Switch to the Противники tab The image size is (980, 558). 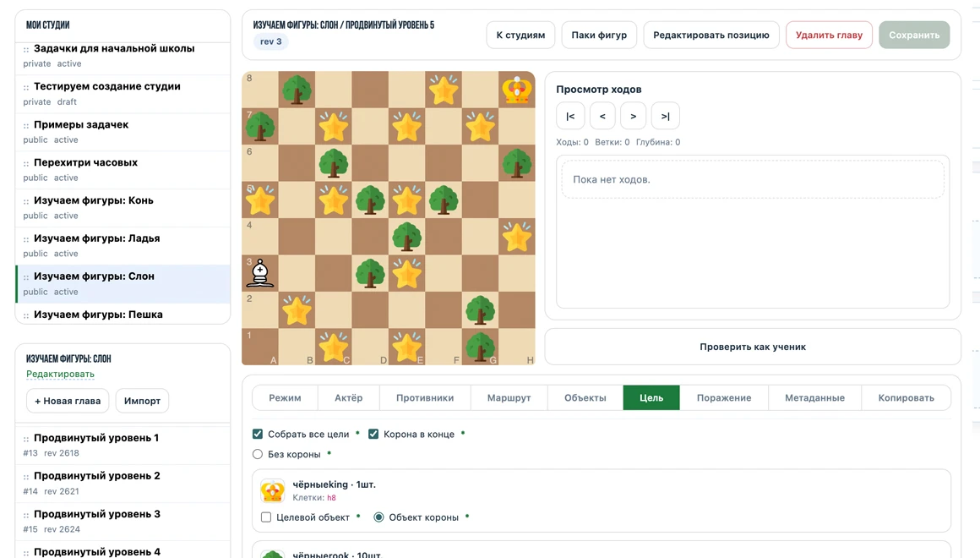click(425, 398)
